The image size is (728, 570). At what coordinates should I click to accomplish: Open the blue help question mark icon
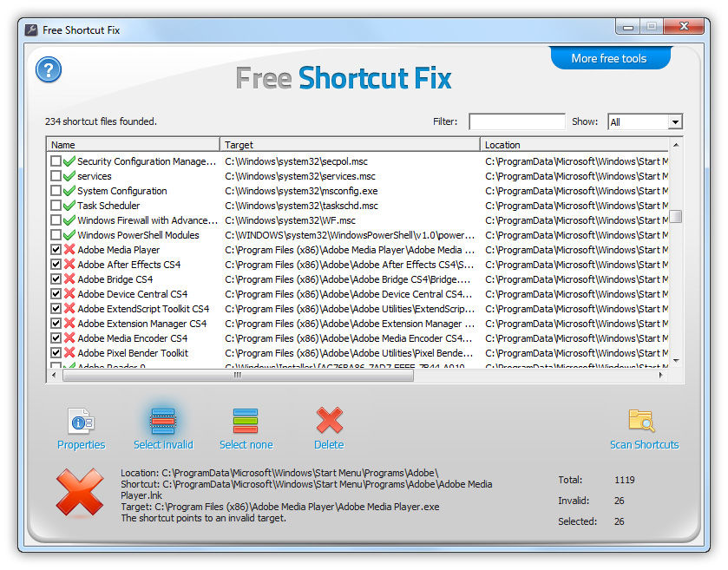pyautogui.click(x=49, y=69)
